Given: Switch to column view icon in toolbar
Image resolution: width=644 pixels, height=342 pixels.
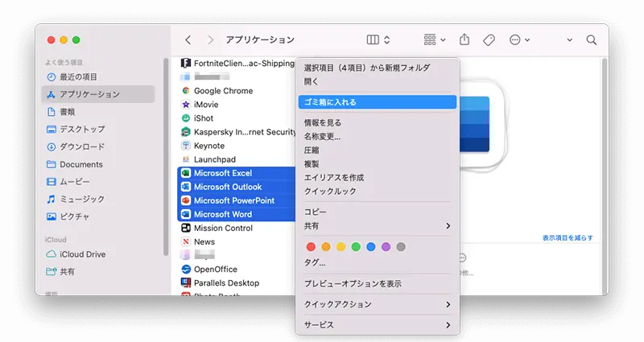Looking at the screenshot, I should 373,39.
